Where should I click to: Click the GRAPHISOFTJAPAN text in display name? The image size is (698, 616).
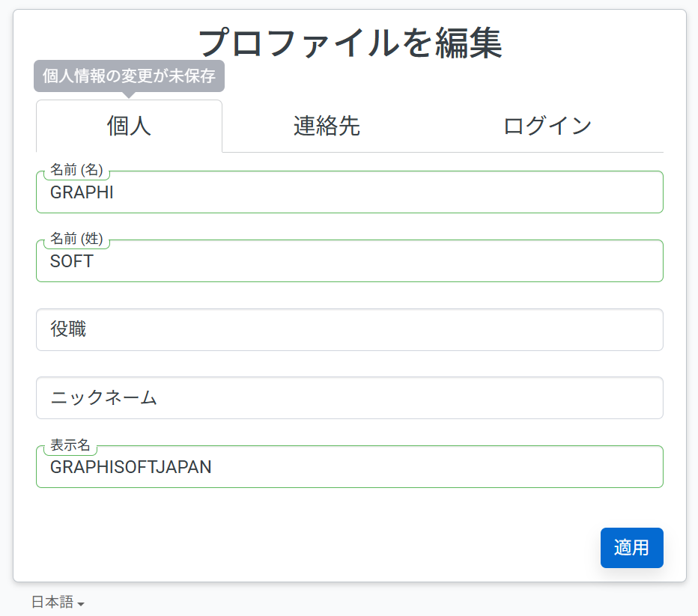pyautogui.click(x=131, y=467)
